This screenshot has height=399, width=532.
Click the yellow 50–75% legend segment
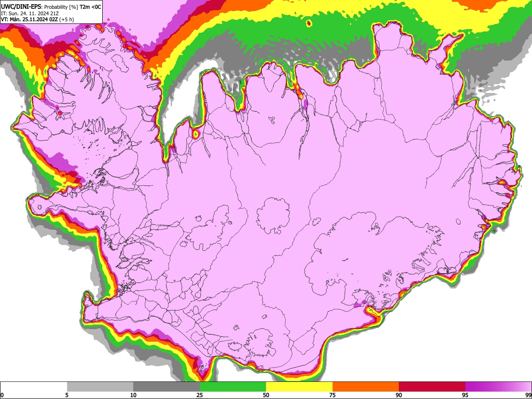[299, 387]
